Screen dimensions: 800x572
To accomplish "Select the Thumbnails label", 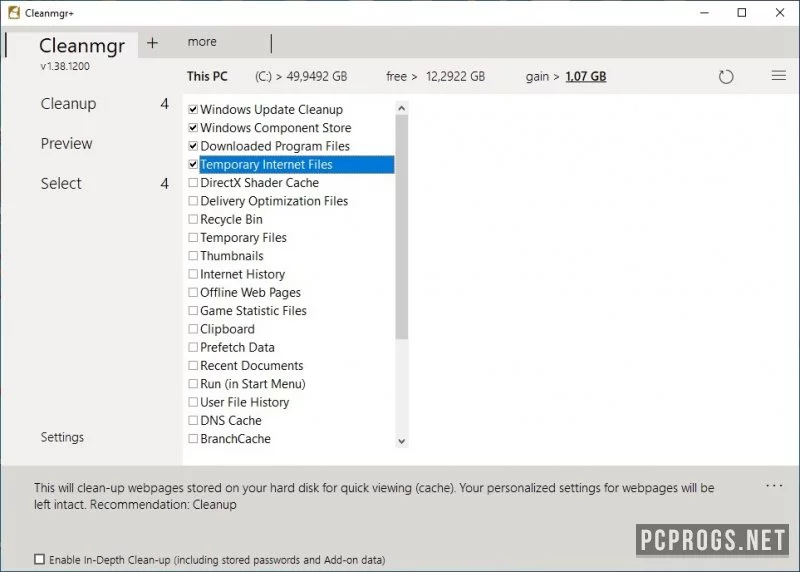I will [x=232, y=256].
